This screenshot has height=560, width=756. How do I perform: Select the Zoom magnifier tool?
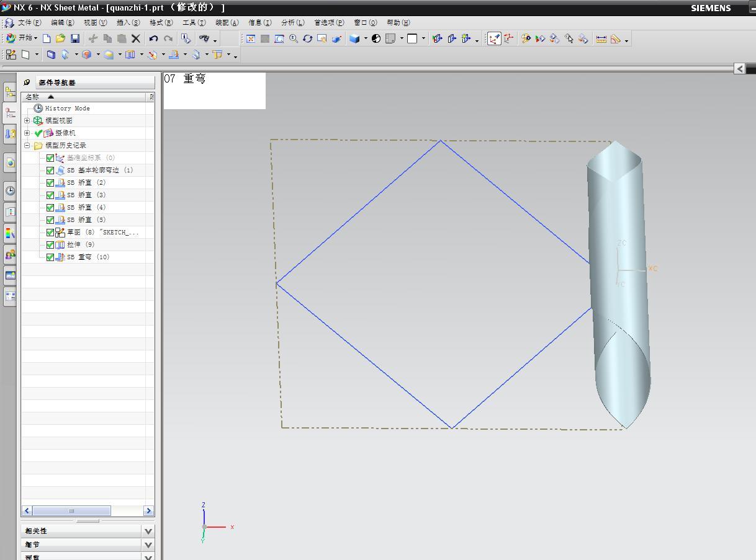coord(294,38)
